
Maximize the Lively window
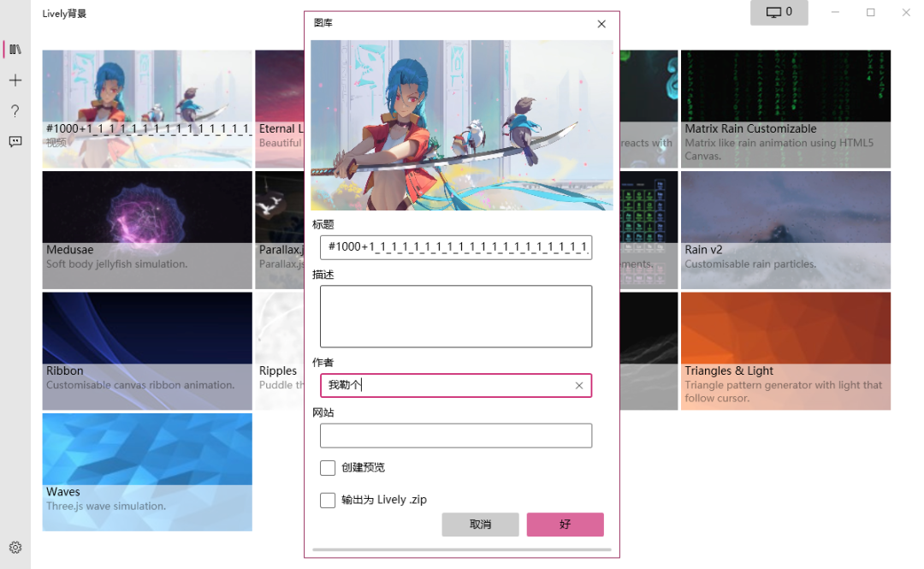tap(870, 12)
